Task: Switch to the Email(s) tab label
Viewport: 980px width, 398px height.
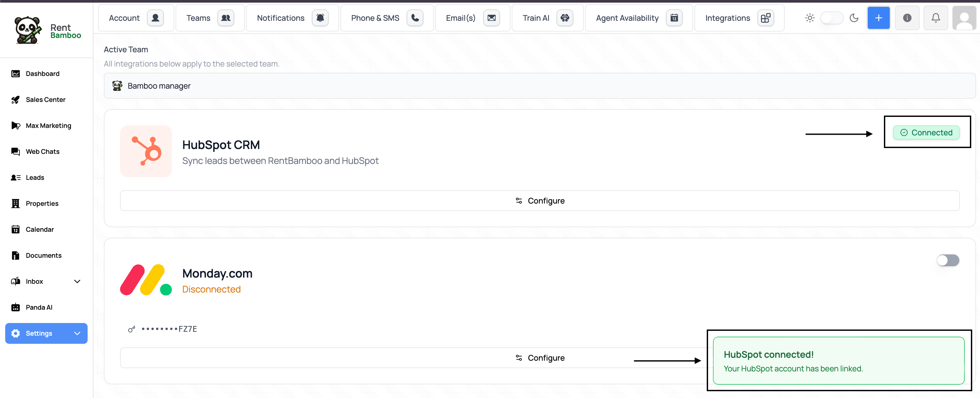Action: coord(461,18)
